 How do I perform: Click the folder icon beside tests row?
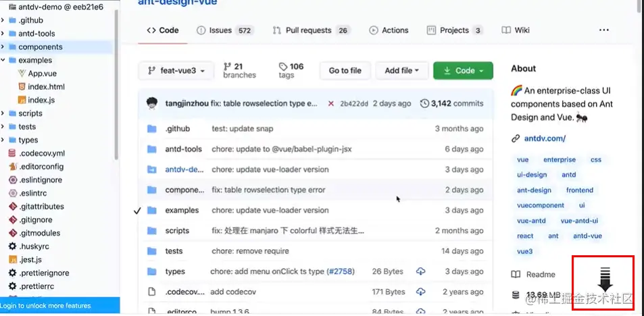pos(152,251)
